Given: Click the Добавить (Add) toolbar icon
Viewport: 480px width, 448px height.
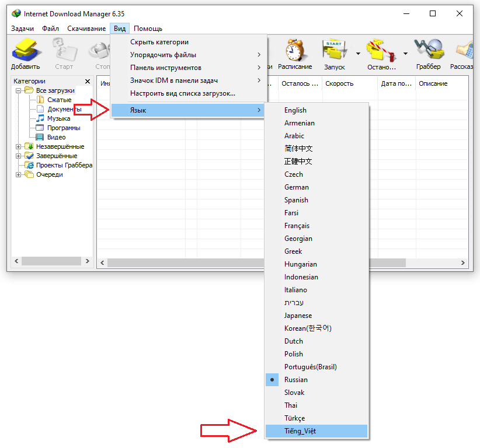Looking at the screenshot, I should pos(25,51).
